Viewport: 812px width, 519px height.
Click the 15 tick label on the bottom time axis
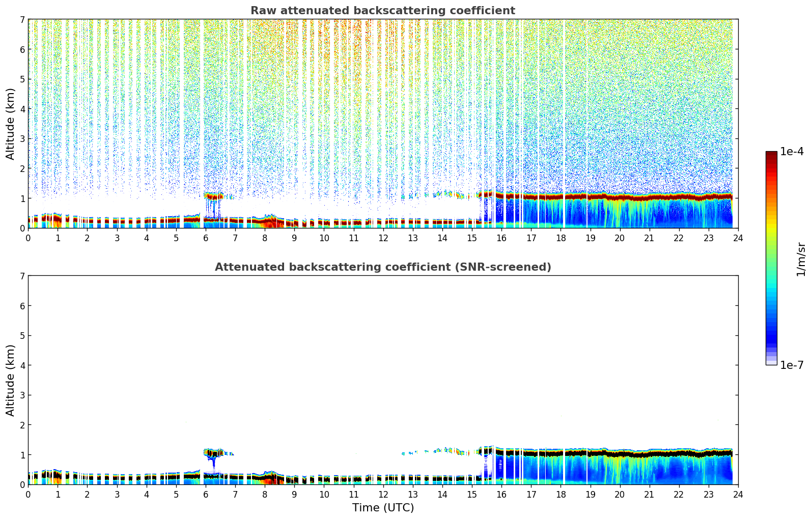[x=472, y=494]
